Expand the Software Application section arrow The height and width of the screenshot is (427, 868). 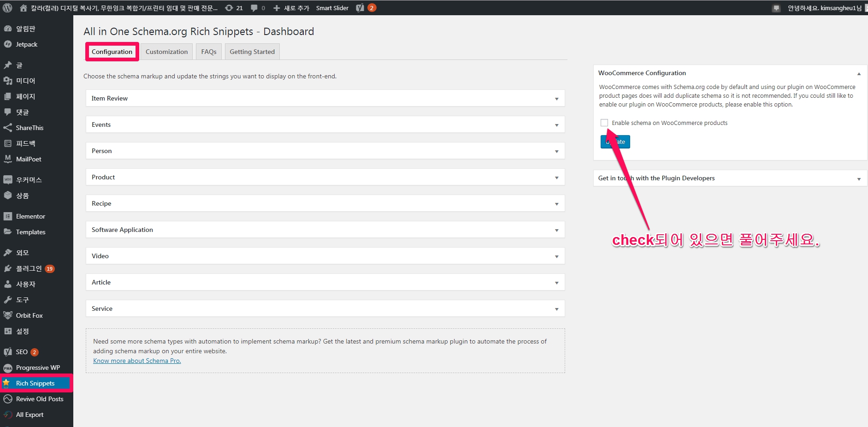[556, 230]
